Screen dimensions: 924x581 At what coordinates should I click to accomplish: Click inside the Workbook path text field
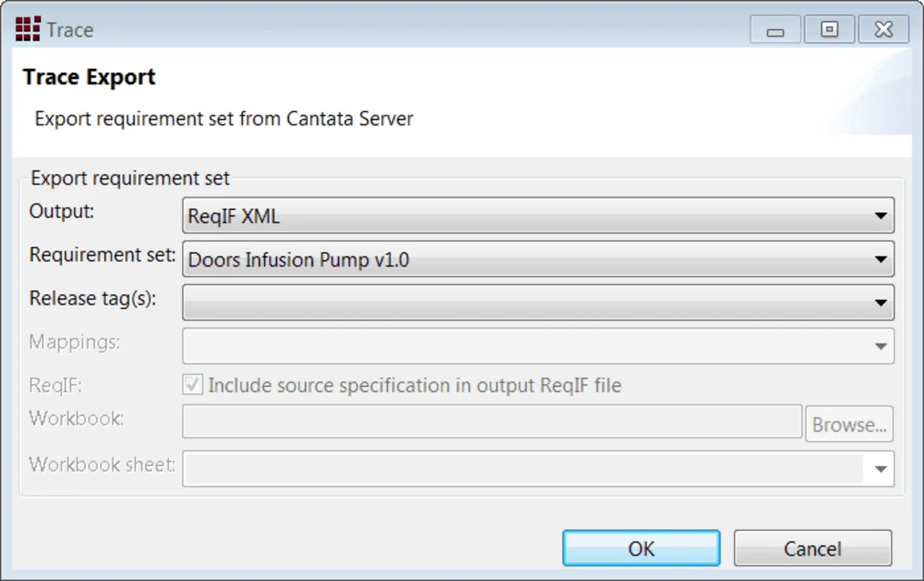click(x=492, y=421)
